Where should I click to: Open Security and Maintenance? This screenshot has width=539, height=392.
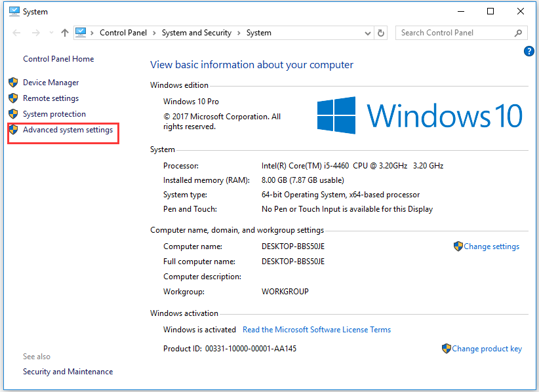tap(68, 372)
